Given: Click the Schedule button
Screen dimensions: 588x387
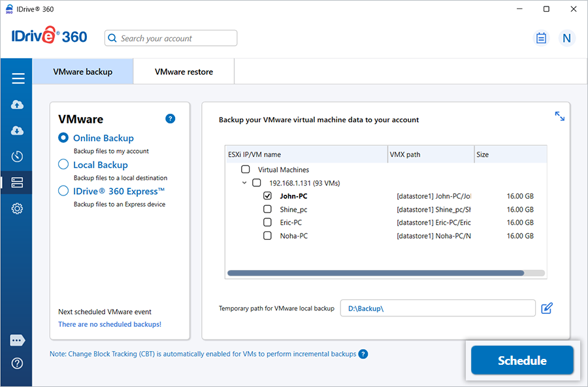Looking at the screenshot, I should (522, 360).
